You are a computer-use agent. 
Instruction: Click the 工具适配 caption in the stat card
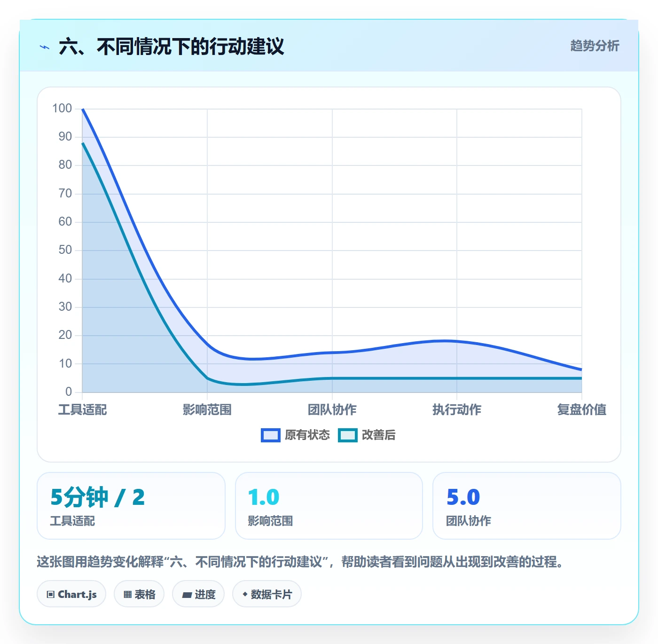73,521
